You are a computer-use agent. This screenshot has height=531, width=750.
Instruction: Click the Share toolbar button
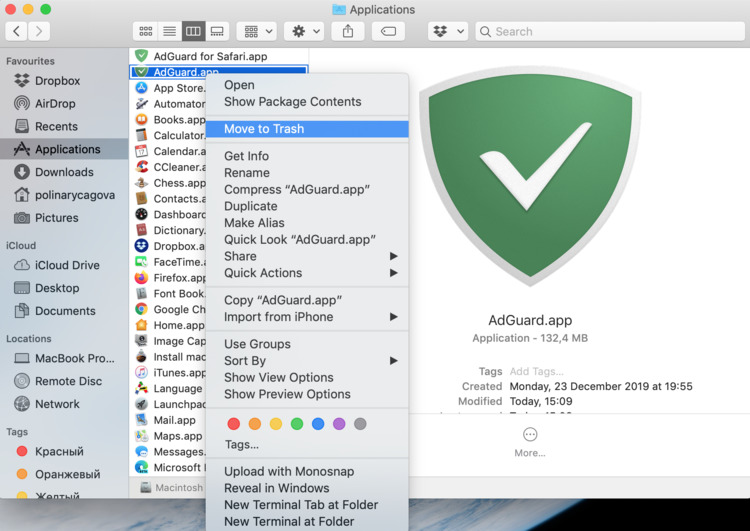[x=348, y=32]
